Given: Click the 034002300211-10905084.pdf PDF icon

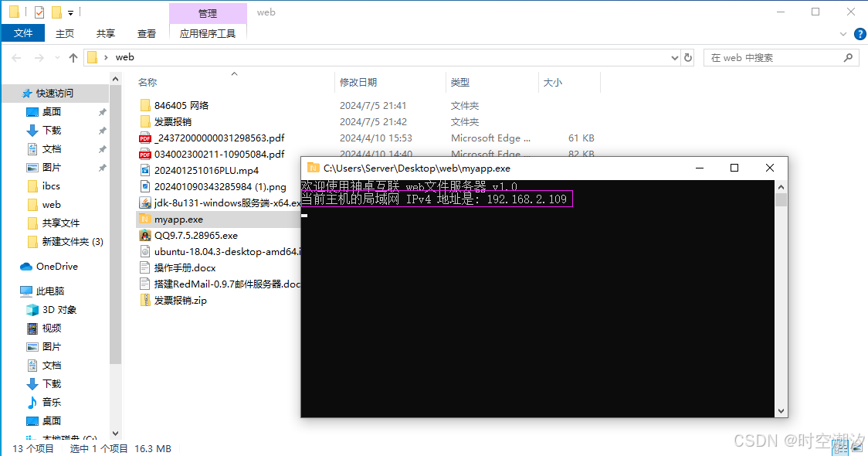Looking at the screenshot, I should [x=145, y=154].
